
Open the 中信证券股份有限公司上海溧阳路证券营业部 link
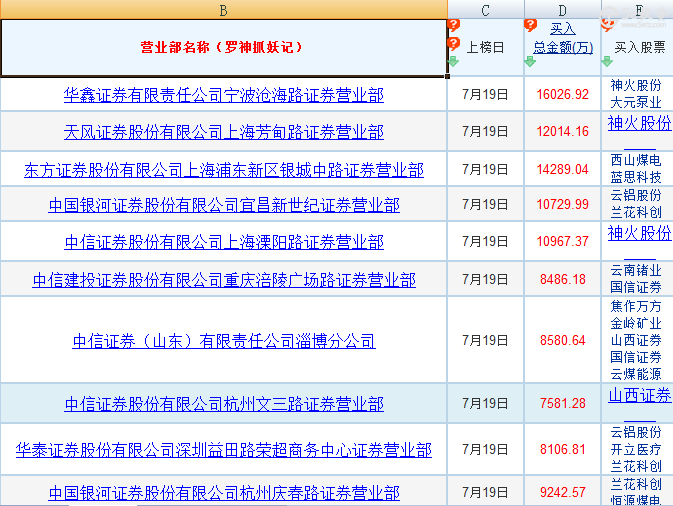pyautogui.click(x=224, y=242)
